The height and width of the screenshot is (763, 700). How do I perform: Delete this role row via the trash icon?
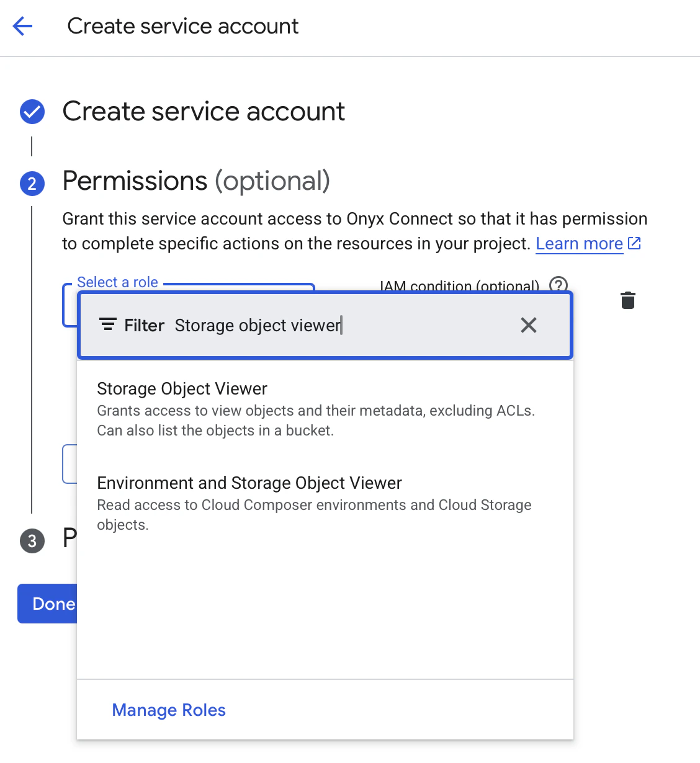point(627,300)
